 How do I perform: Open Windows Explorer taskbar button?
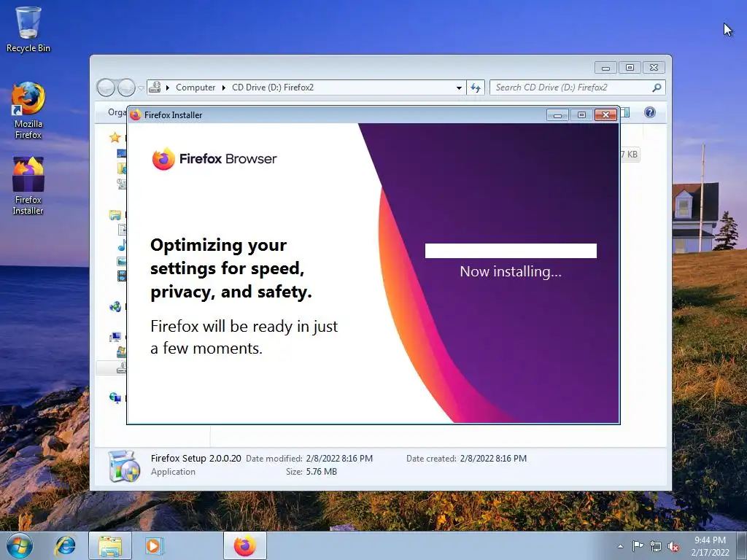tap(110, 545)
